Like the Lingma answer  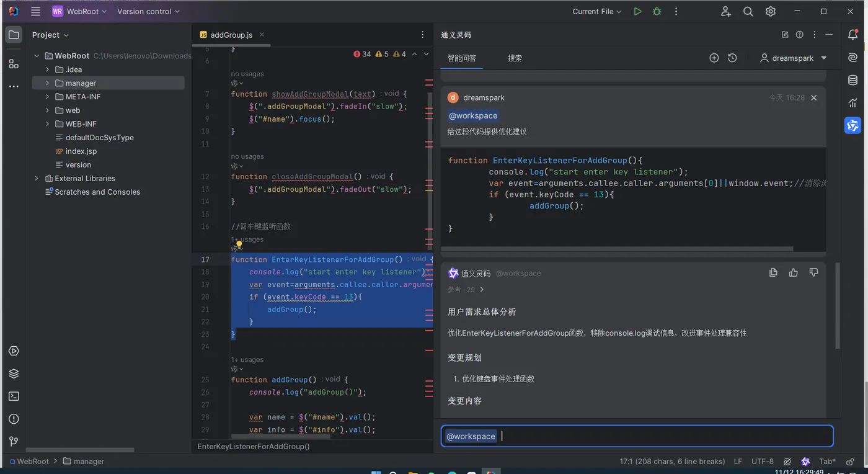pos(794,272)
